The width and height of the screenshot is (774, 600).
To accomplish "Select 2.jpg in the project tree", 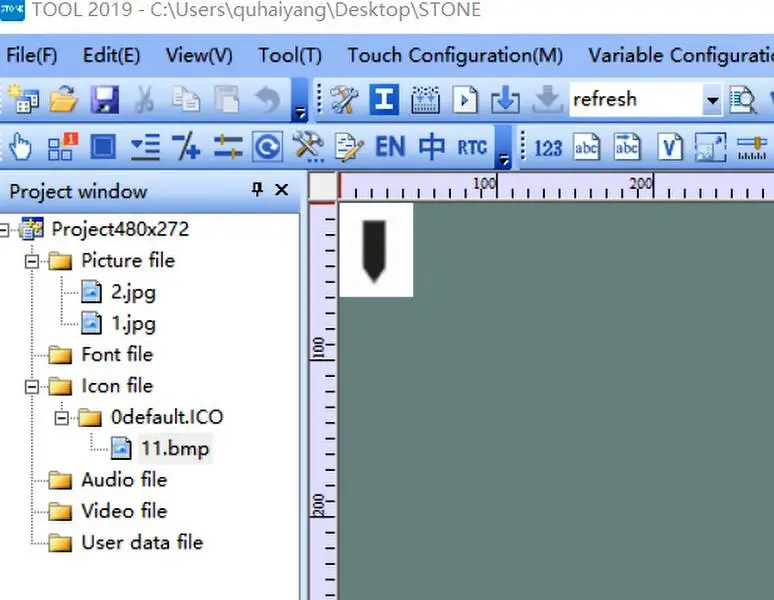I will [x=133, y=293].
